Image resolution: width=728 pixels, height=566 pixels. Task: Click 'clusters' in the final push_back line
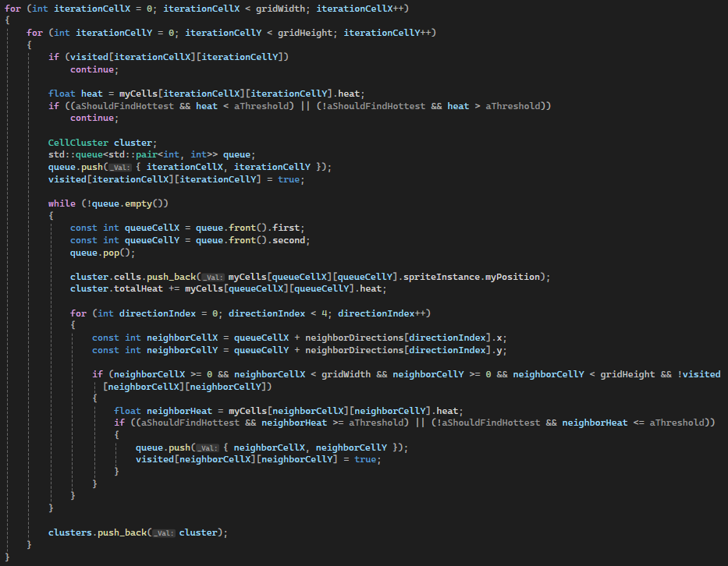pos(70,532)
